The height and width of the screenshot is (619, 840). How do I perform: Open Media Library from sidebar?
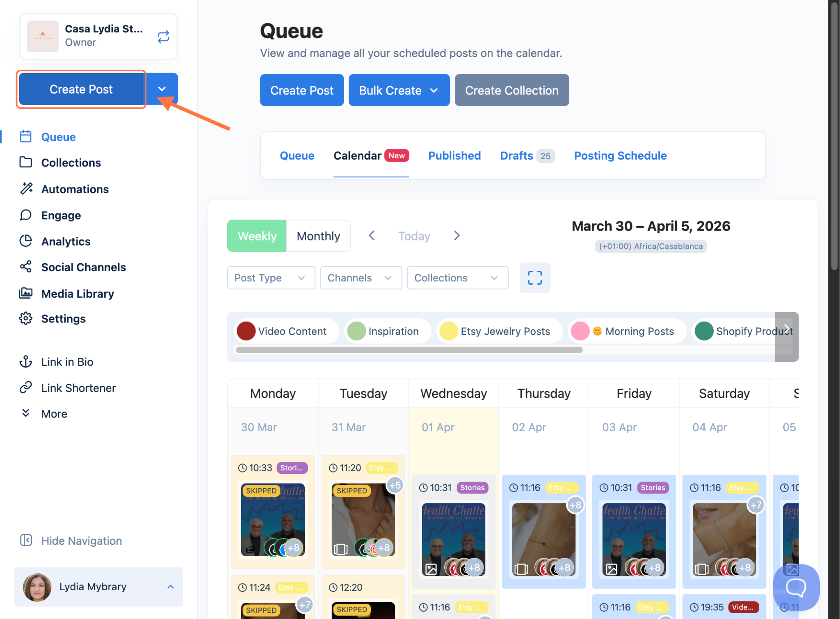pyautogui.click(x=77, y=293)
